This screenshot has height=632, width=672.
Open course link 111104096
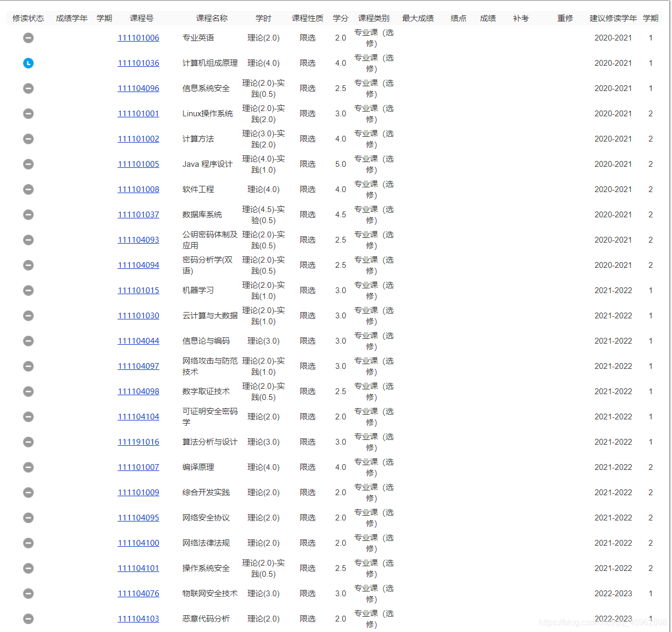tap(138, 88)
